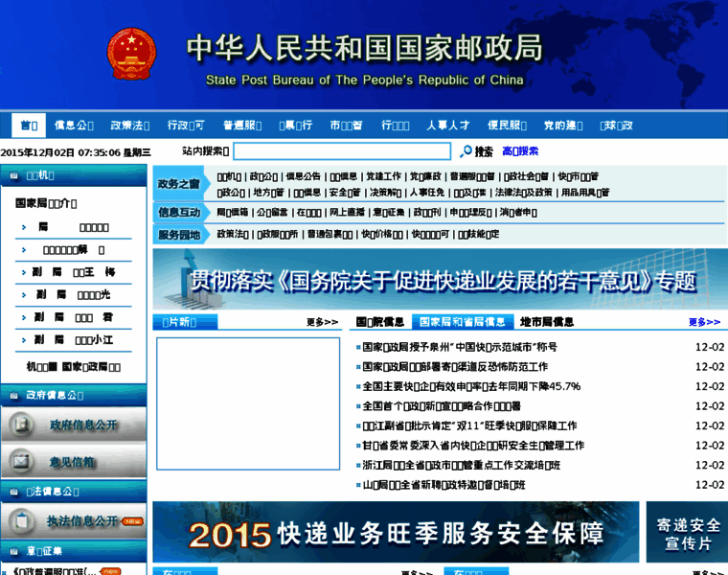Click the clipboard icon on 执法信息公开 button
The width and height of the screenshot is (728, 575).
point(21,521)
